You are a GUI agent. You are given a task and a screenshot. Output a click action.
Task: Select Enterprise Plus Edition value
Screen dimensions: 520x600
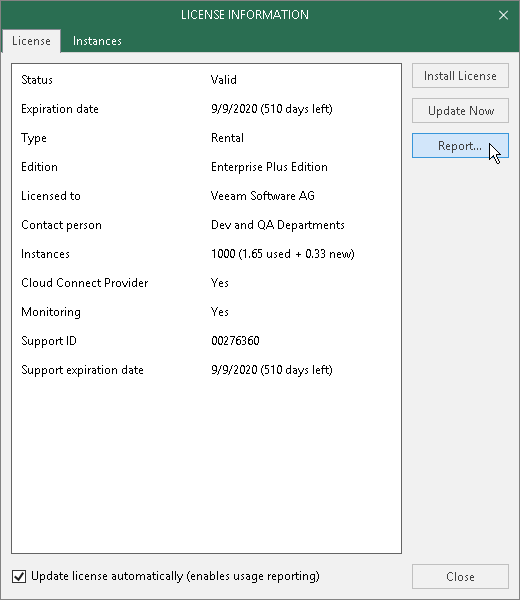click(x=269, y=167)
